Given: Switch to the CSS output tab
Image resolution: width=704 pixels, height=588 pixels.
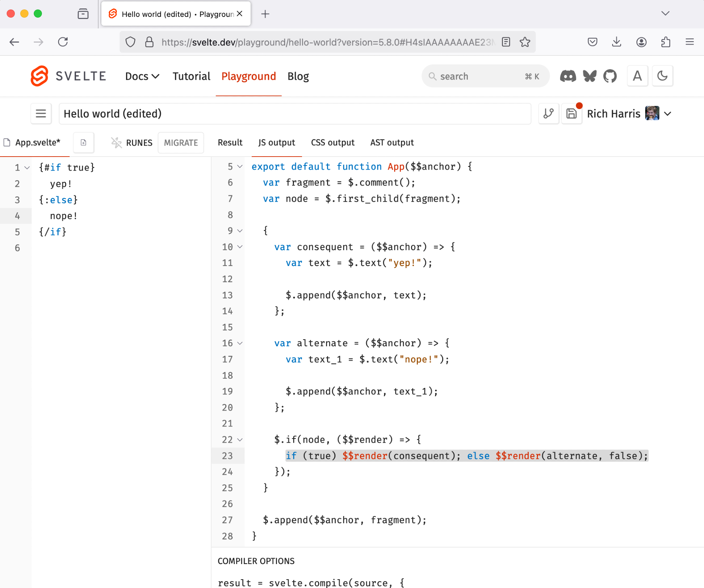Looking at the screenshot, I should click(x=332, y=143).
